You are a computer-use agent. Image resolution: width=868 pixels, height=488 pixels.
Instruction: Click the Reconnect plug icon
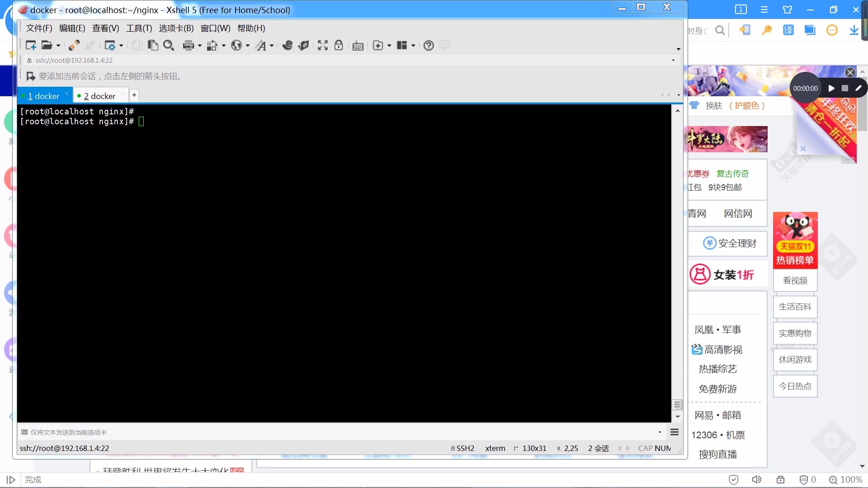tap(74, 45)
